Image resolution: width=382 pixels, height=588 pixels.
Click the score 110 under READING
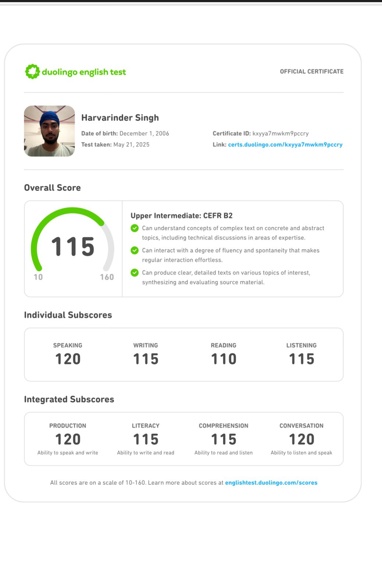tap(224, 359)
